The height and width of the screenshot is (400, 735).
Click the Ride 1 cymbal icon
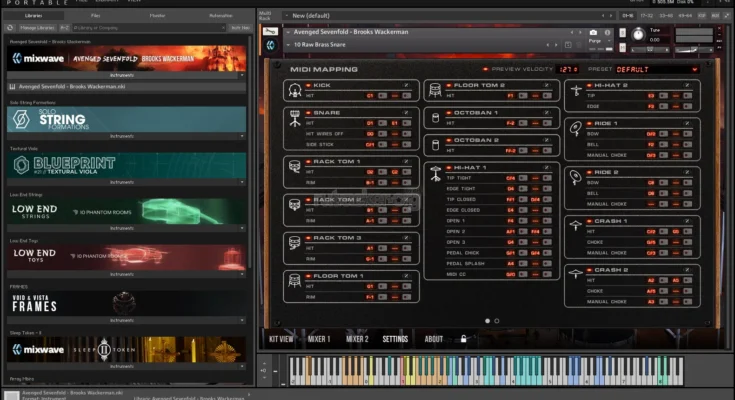pos(576,128)
